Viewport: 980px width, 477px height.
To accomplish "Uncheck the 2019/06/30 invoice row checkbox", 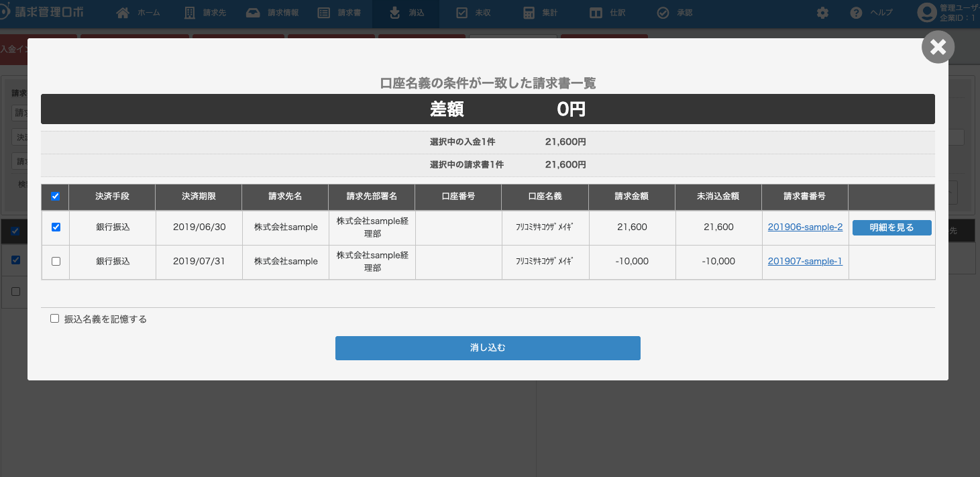I will click(56, 227).
